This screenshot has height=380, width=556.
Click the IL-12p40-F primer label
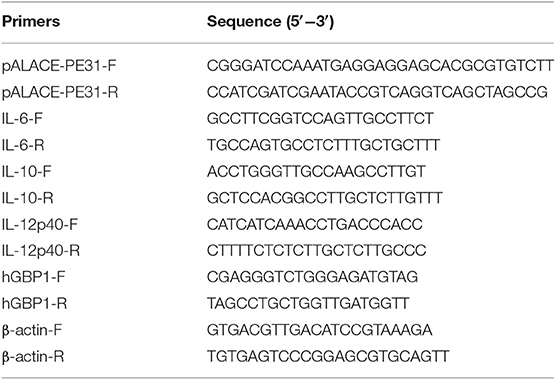(x=40, y=224)
